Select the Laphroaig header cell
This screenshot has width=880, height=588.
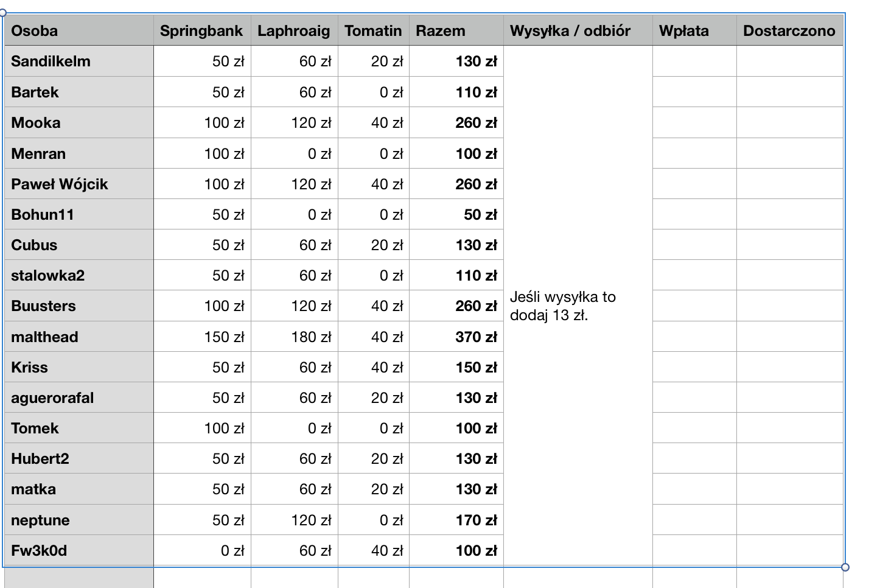point(294,31)
